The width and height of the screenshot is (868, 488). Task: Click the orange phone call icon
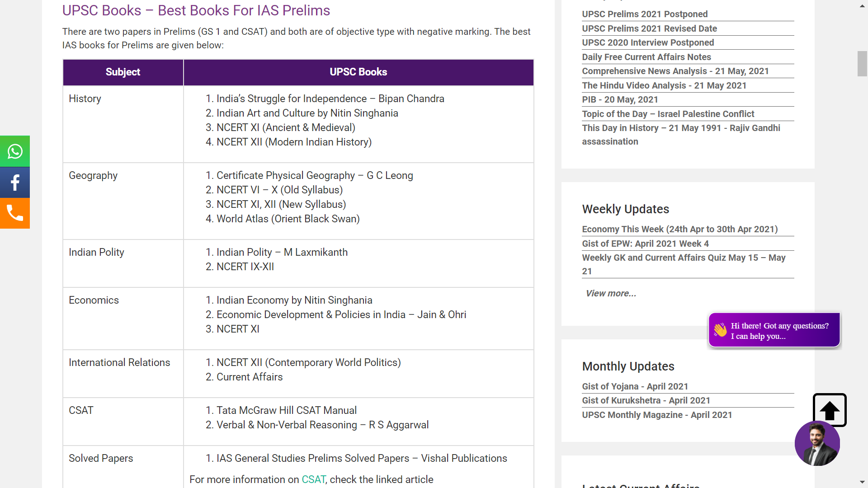click(15, 213)
